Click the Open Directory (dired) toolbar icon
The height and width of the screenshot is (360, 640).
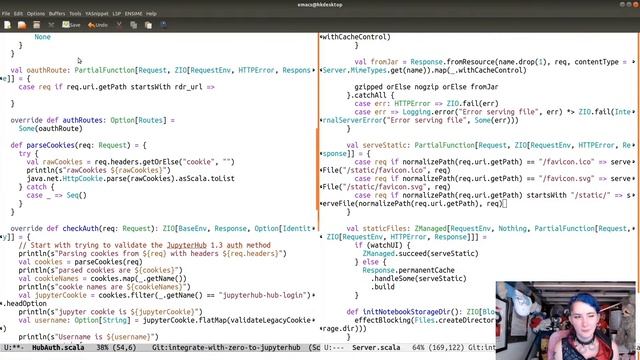(37, 25)
